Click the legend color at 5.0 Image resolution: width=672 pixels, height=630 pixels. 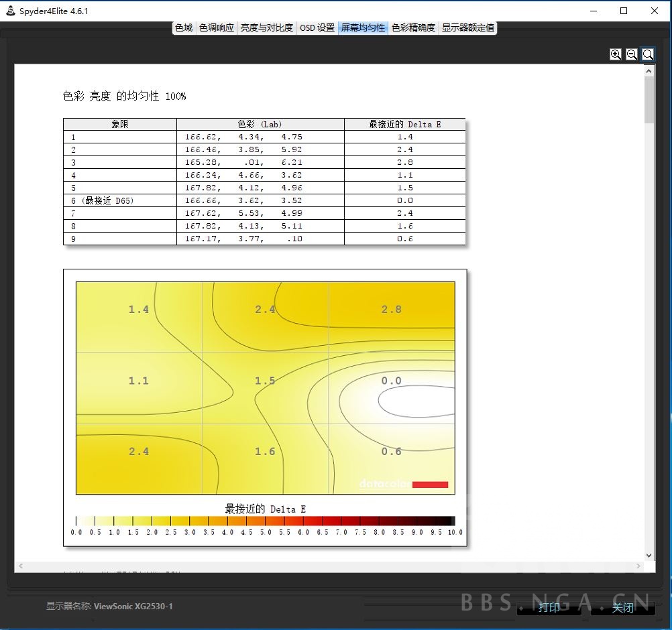coord(266,521)
